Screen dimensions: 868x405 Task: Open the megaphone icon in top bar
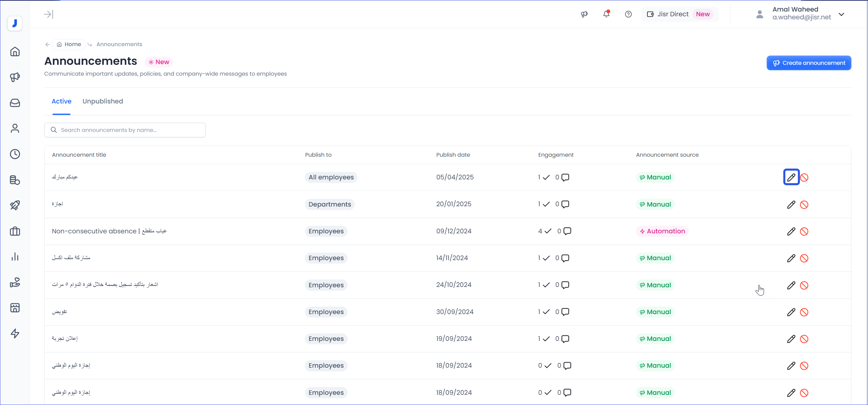pos(584,14)
